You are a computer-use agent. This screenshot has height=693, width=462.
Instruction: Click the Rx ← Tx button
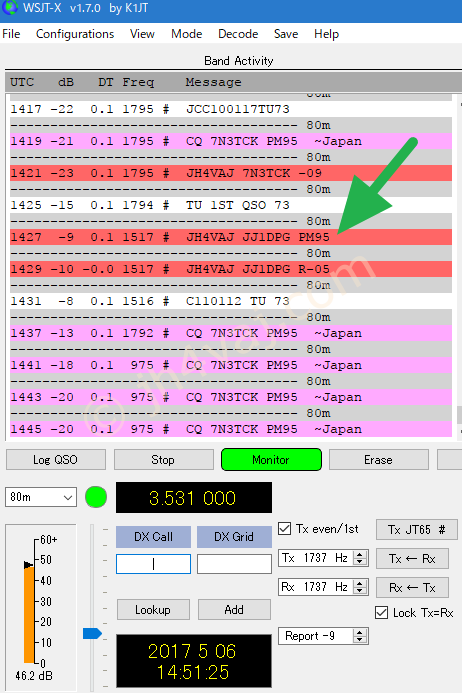pyautogui.click(x=412, y=587)
